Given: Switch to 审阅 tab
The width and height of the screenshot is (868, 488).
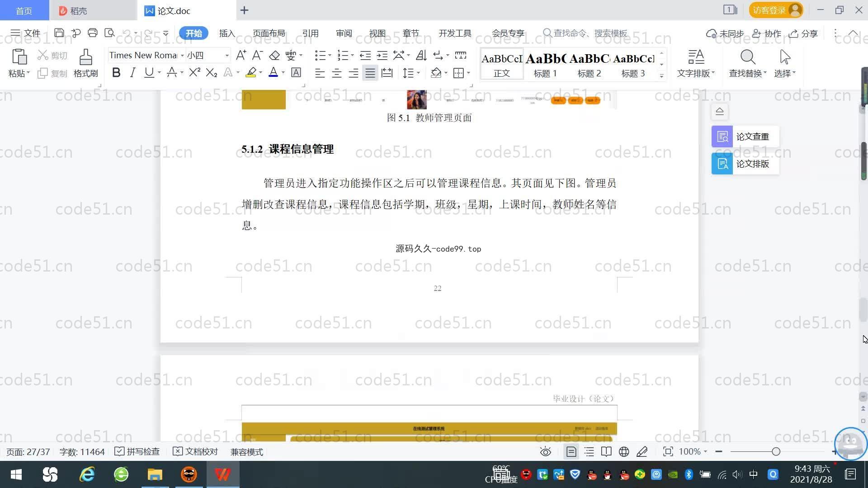Looking at the screenshot, I should coord(344,33).
